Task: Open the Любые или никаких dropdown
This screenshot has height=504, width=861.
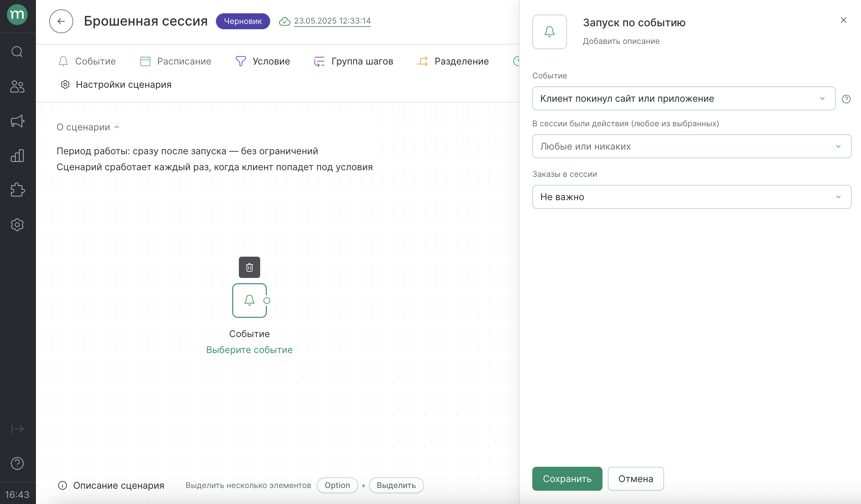Action: pos(692,146)
